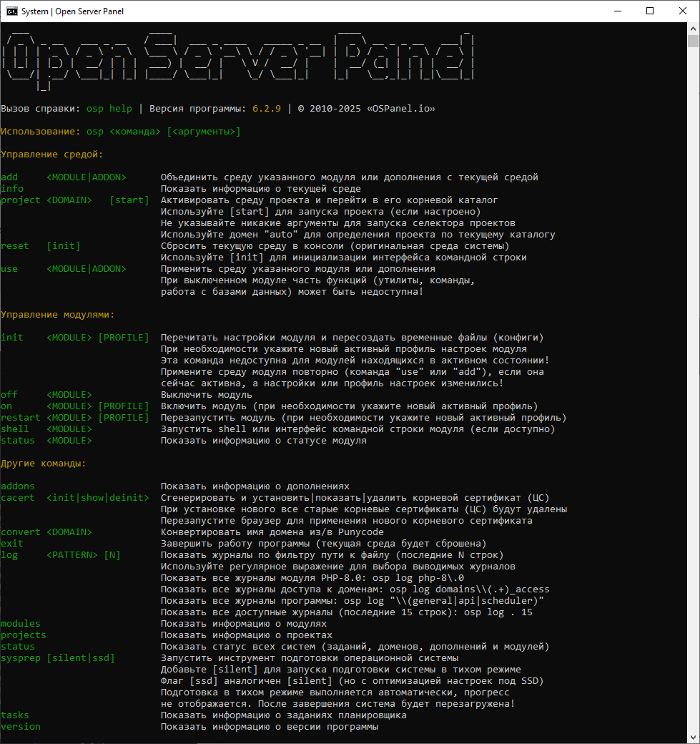Click the 'shell' command name
This screenshot has height=744, width=700.
pos(15,429)
